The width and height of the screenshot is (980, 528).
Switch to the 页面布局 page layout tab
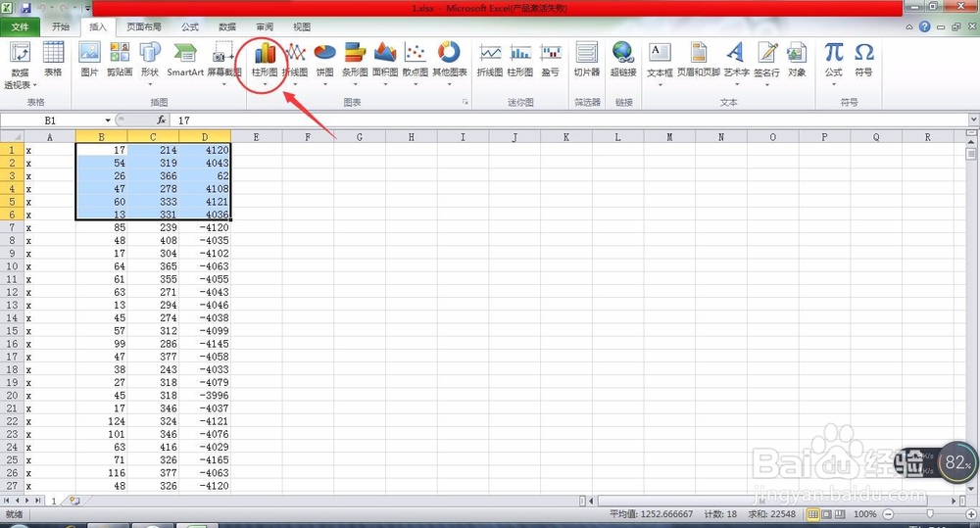pyautogui.click(x=144, y=26)
